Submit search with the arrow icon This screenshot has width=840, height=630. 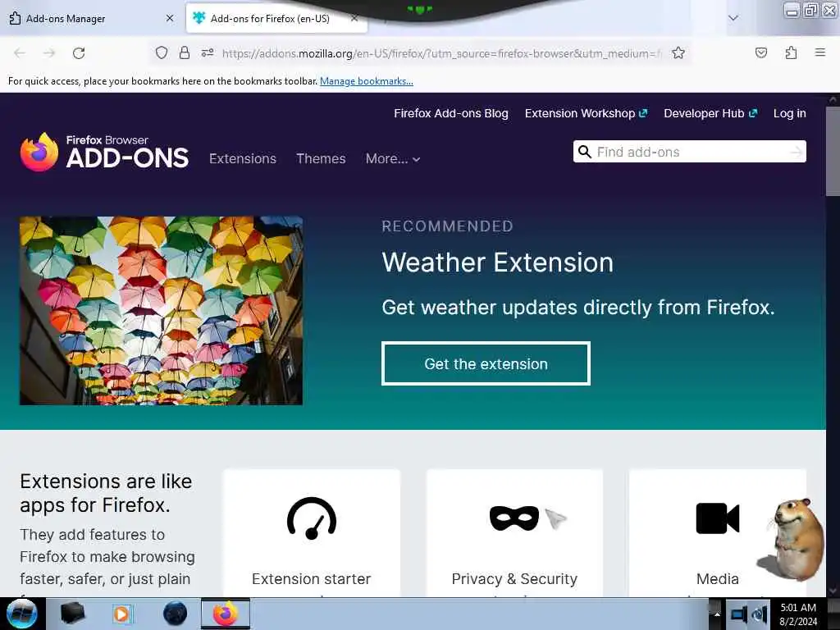796,152
